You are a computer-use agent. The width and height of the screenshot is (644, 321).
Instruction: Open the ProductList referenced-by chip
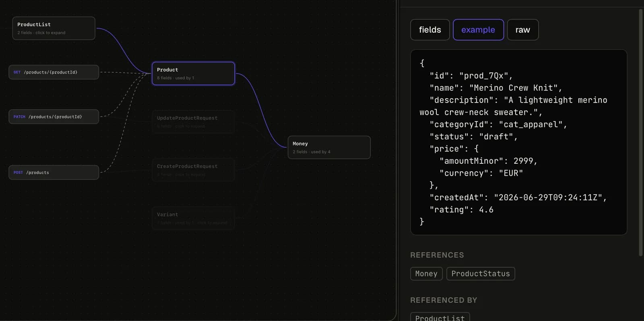coord(440,317)
